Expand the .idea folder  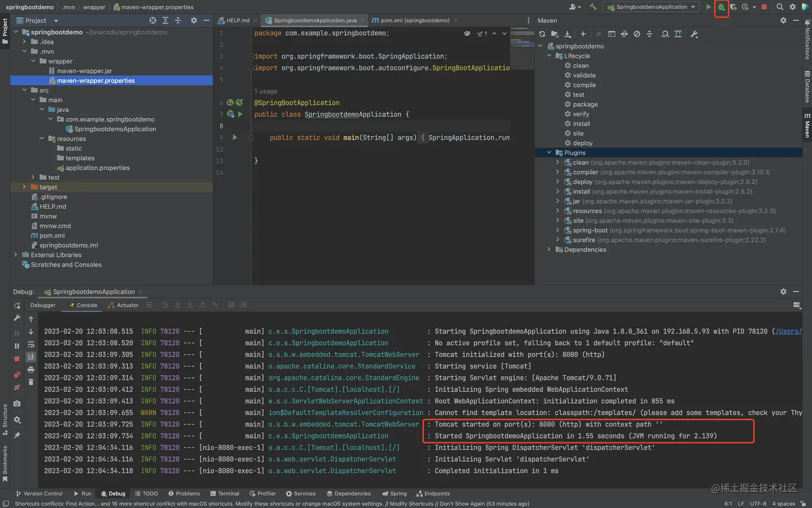tap(24, 42)
